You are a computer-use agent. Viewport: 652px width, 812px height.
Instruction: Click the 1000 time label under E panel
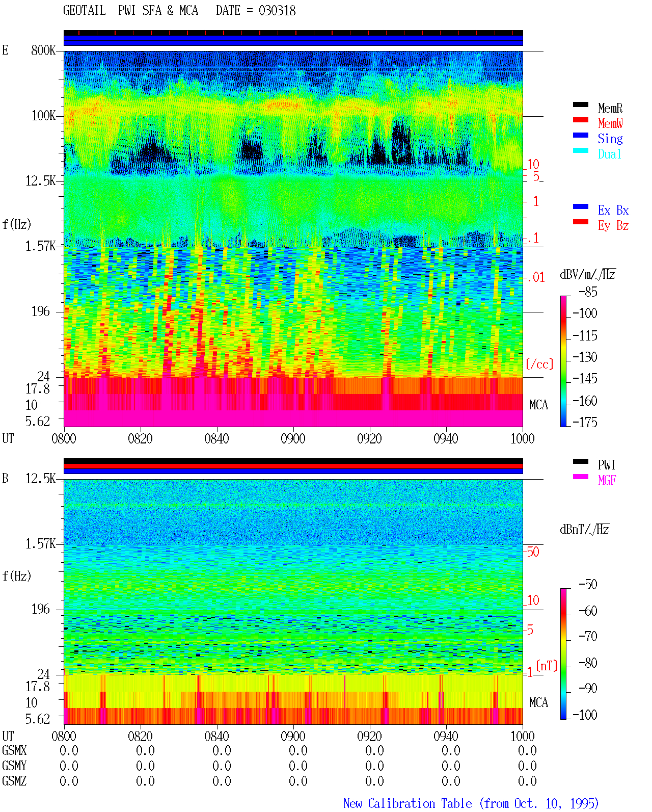[x=522, y=439]
